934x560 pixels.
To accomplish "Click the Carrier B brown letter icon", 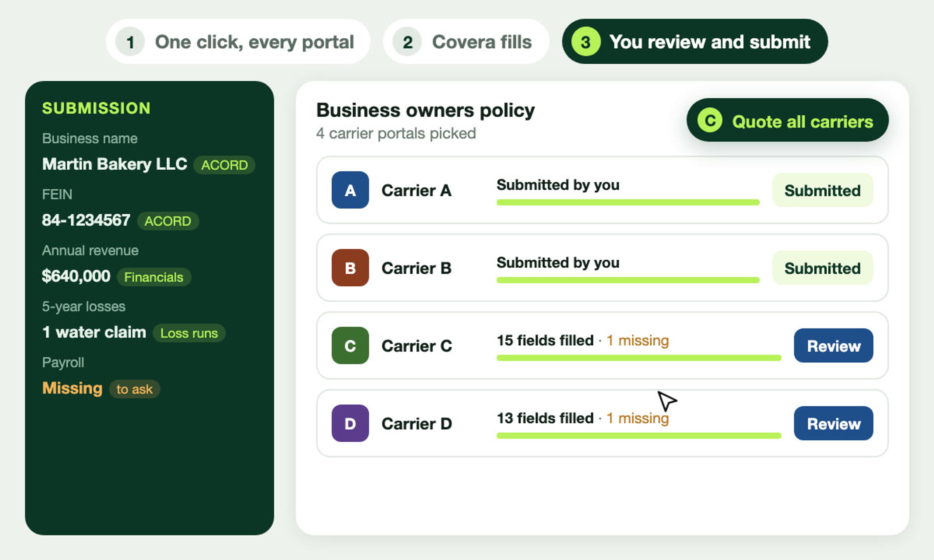I will point(350,268).
